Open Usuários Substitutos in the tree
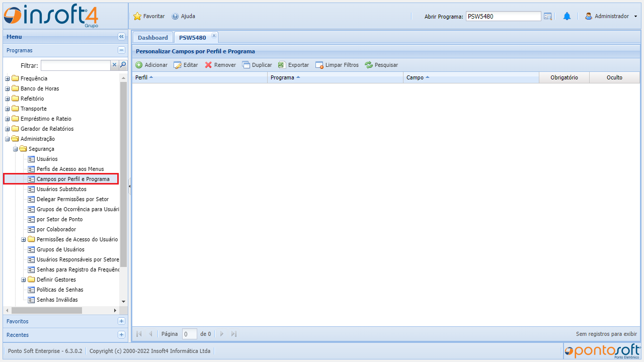The image size is (644, 362). coord(61,189)
